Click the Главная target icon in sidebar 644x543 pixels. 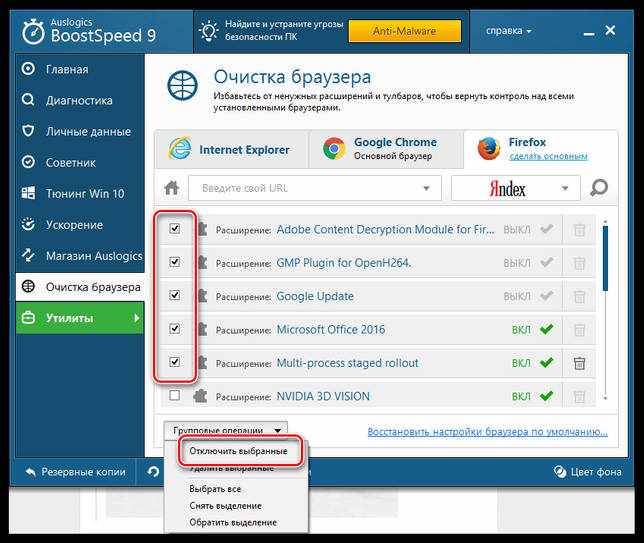28,69
